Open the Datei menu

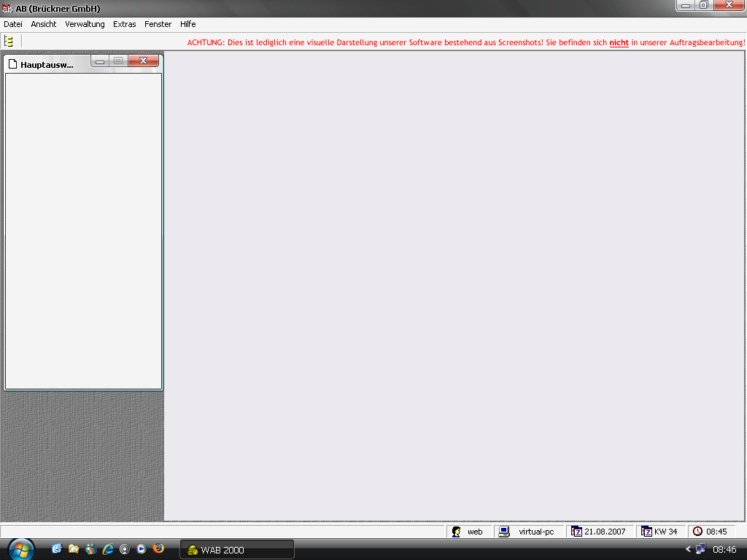point(13,24)
